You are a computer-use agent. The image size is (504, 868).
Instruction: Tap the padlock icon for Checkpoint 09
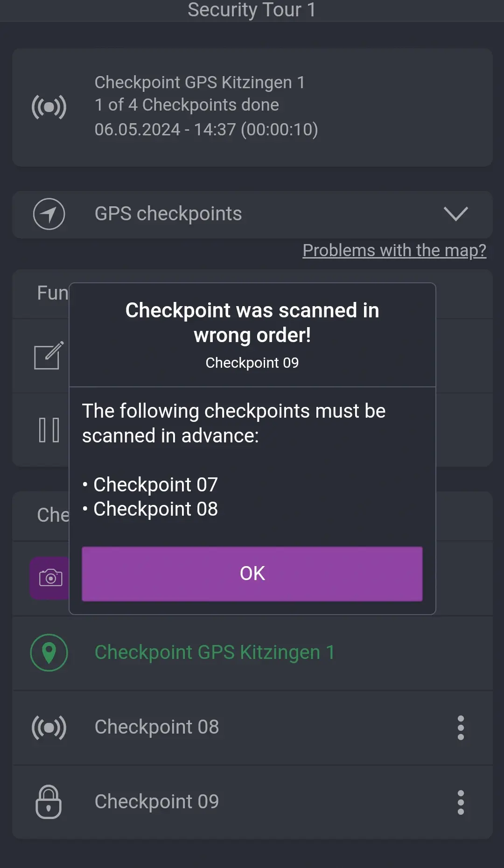(x=49, y=802)
